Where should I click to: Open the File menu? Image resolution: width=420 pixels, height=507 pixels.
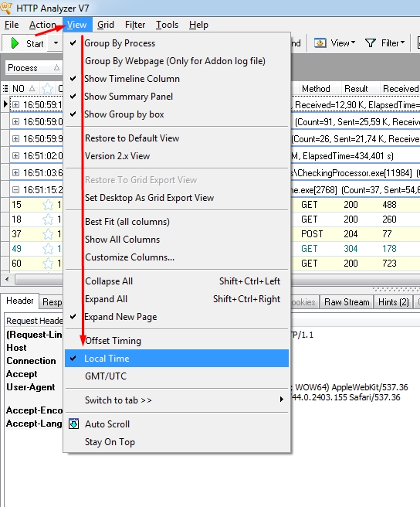click(x=12, y=25)
